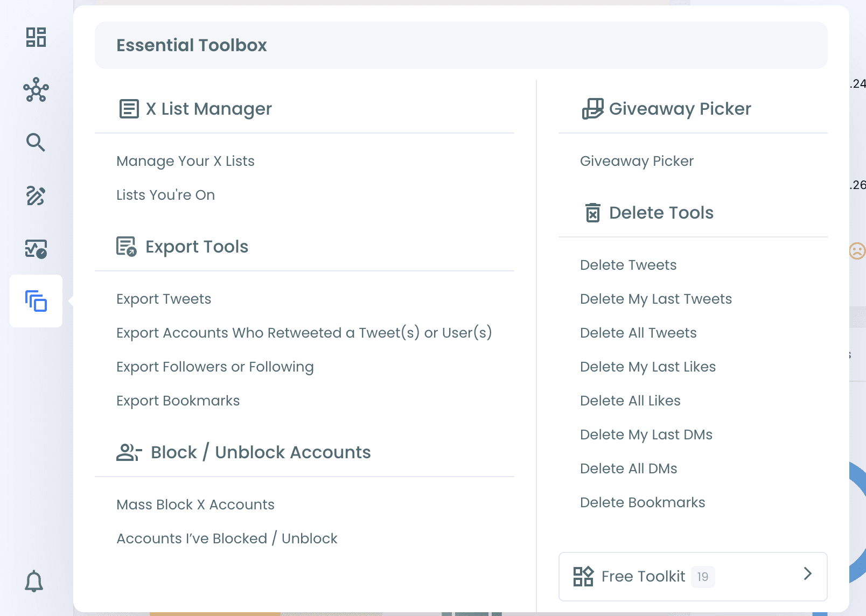
Task: Open the dashboard icon in sidebar
Action: click(36, 37)
